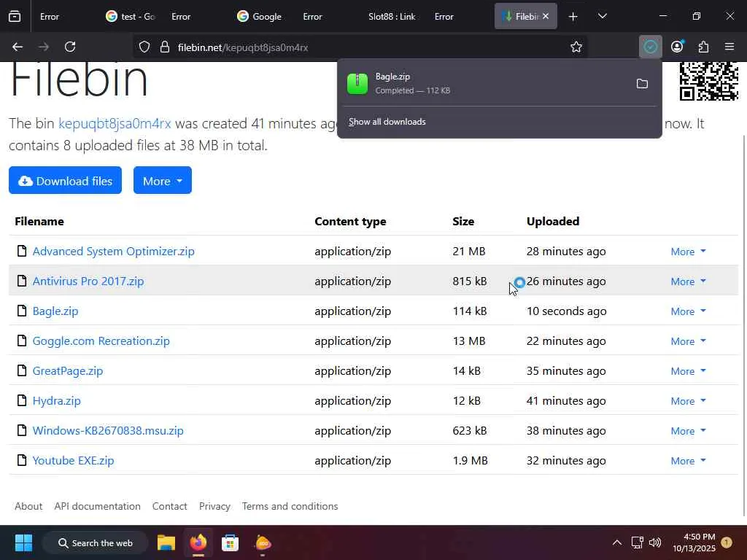
Task: Click the Firefox taskbar icon
Action: click(x=198, y=542)
